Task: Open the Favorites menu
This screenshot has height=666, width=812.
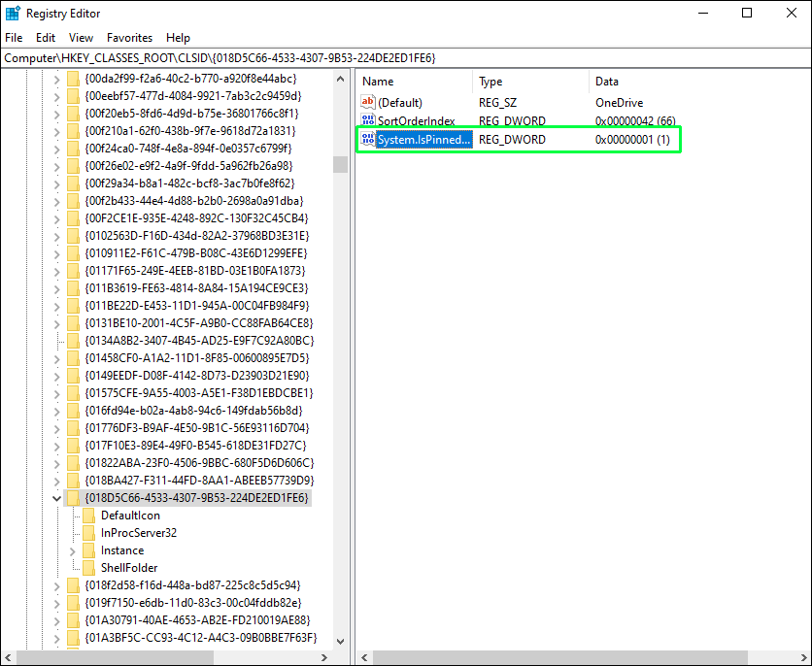Action: tap(129, 38)
